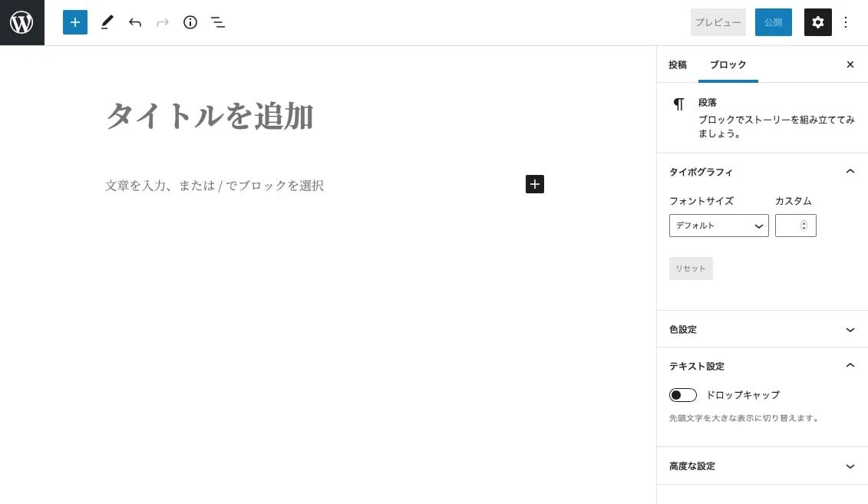Collapse the タイポグラフィ panel
Screen dimensions: 868x504
[x=762, y=172]
